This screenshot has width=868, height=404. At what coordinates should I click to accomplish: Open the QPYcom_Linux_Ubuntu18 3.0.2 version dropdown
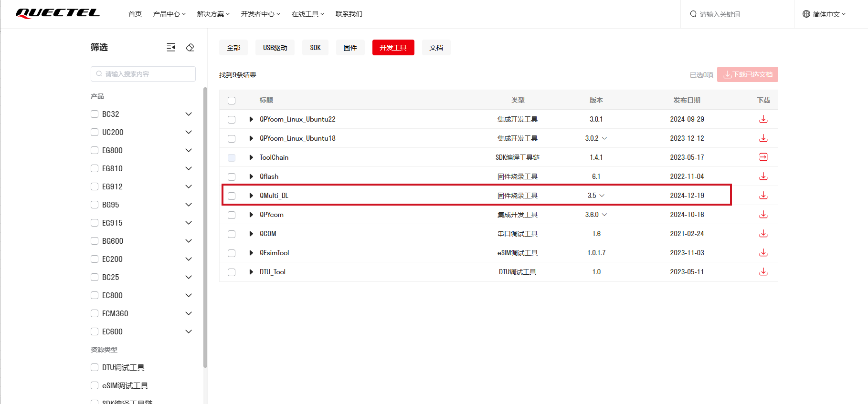pos(604,138)
